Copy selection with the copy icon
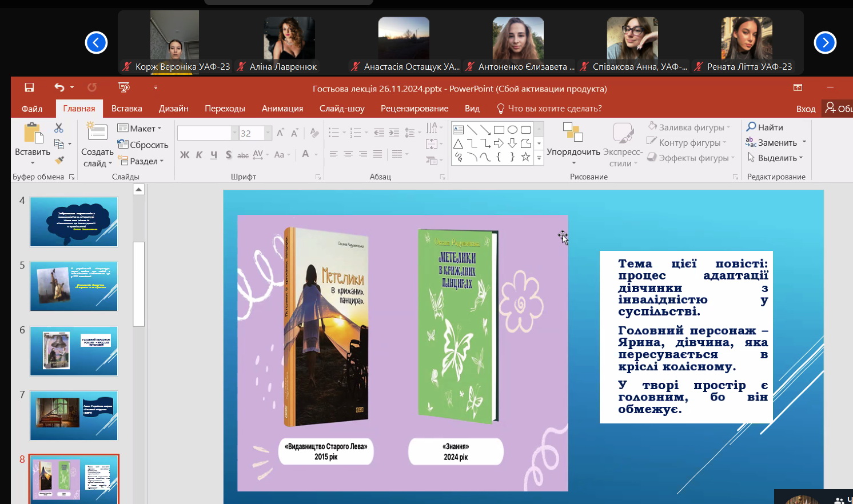This screenshot has height=504, width=853. click(58, 144)
